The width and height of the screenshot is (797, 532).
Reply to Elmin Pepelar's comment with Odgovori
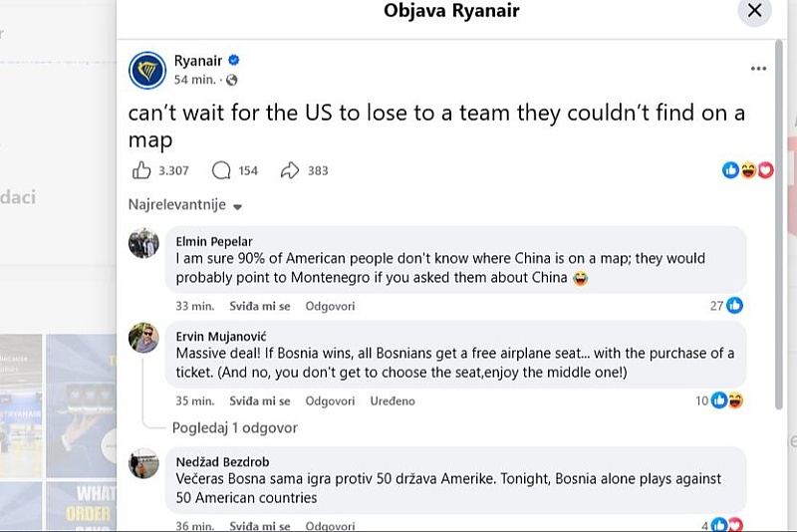point(330,306)
